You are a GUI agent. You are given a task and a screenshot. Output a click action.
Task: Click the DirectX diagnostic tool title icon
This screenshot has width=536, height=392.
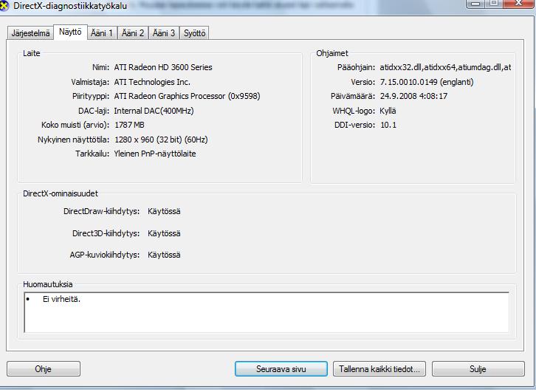coord(4,6)
